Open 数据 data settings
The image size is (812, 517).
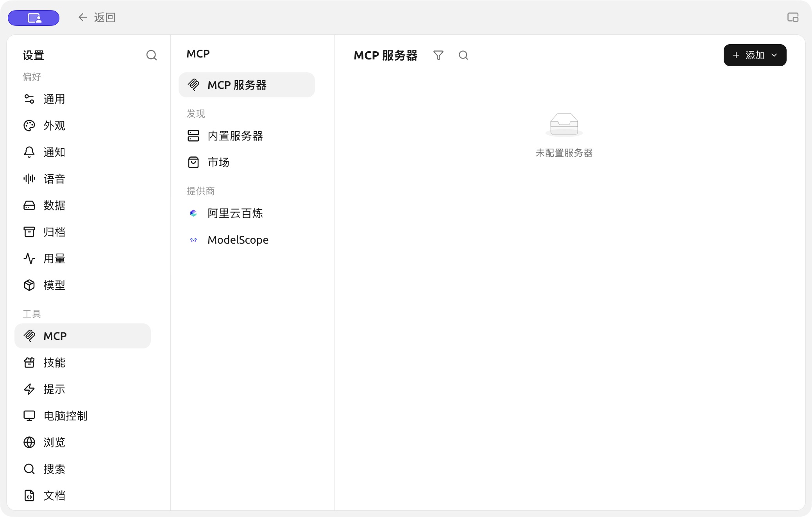82,205
